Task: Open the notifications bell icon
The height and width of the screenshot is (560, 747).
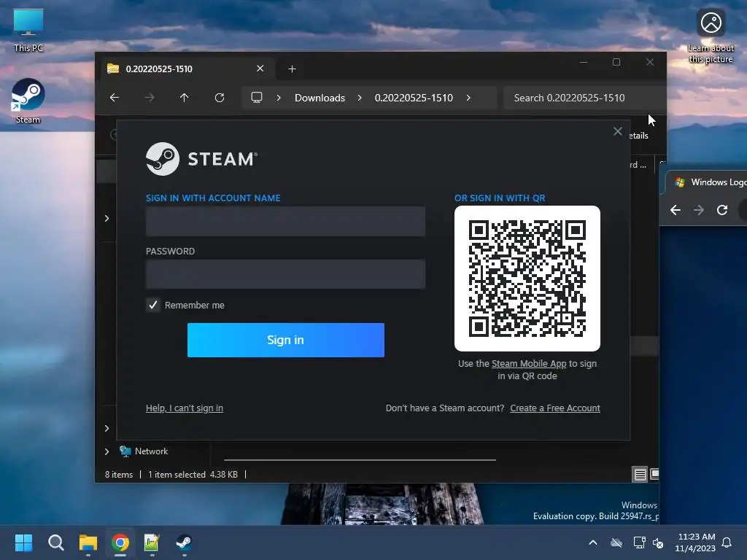Action: tap(727, 542)
